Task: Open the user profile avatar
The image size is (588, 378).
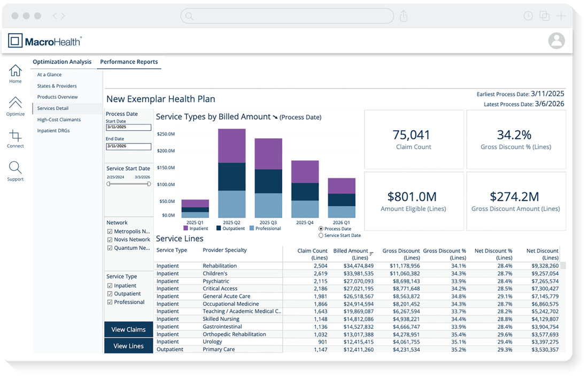Action: click(x=556, y=41)
